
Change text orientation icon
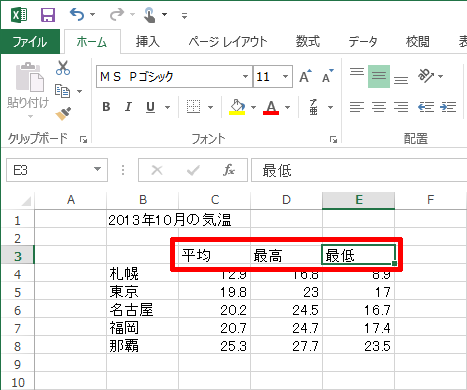tap(426, 76)
